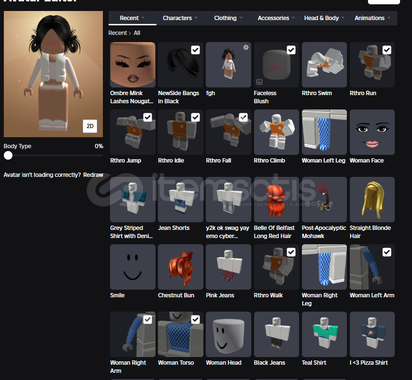Expand the Animations dropdown tab
Viewport: 412px width, 380px height.
tap(372, 18)
